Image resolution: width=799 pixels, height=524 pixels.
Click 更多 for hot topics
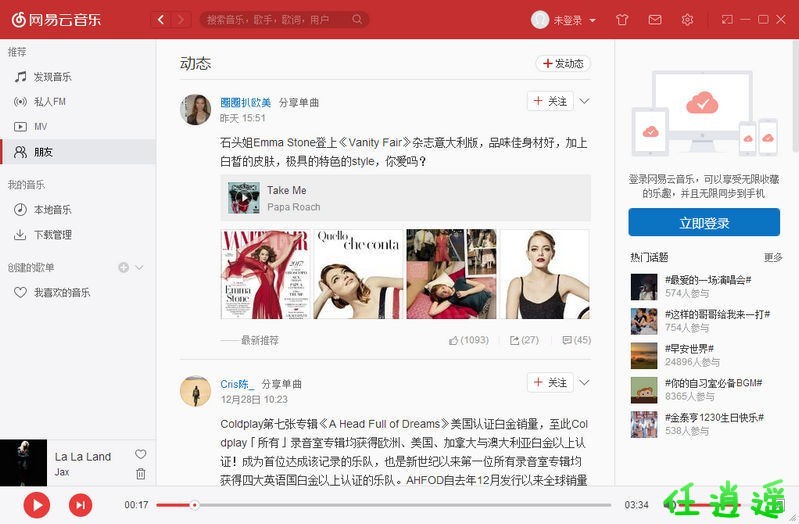coord(773,257)
